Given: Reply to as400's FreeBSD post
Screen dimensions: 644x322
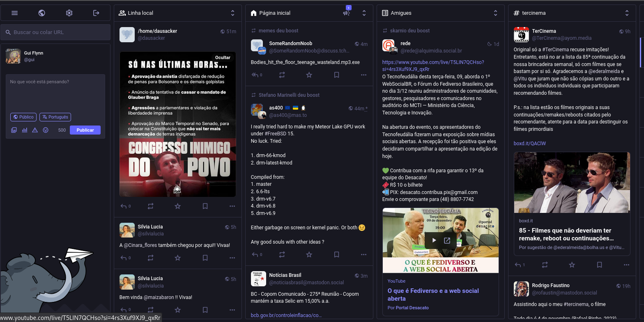Looking at the screenshot, I should [255, 254].
